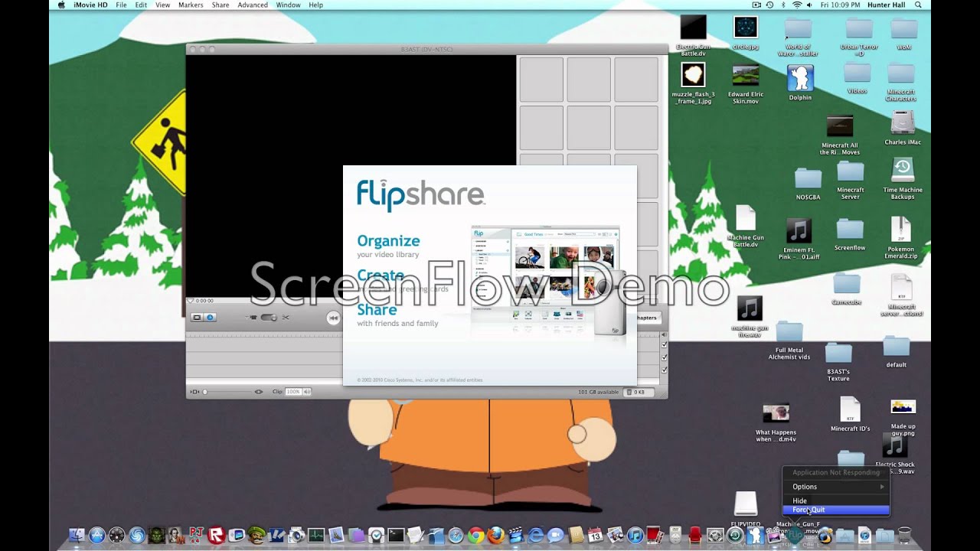980x551 pixels.
Task: Click the Clip volume percentage field
Action: click(x=292, y=392)
